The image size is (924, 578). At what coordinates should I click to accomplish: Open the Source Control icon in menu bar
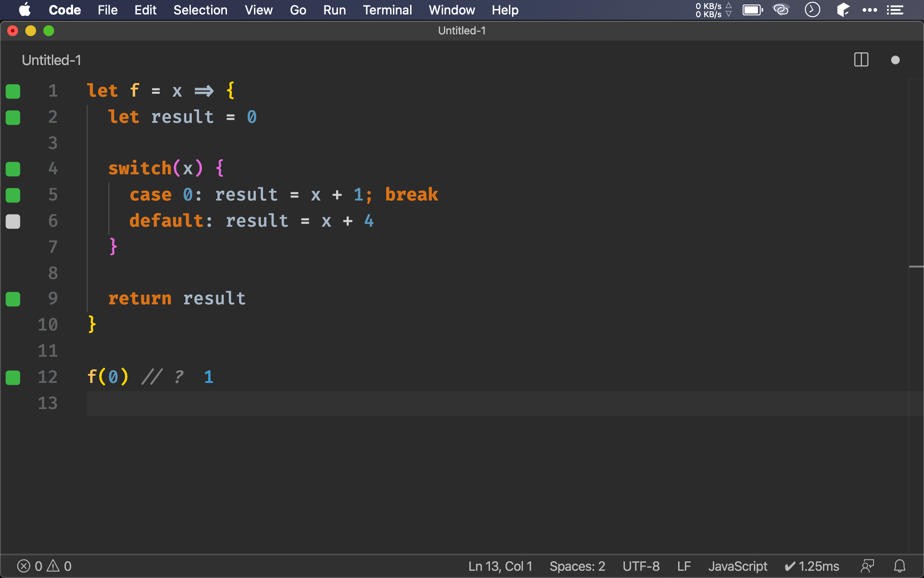(x=841, y=10)
